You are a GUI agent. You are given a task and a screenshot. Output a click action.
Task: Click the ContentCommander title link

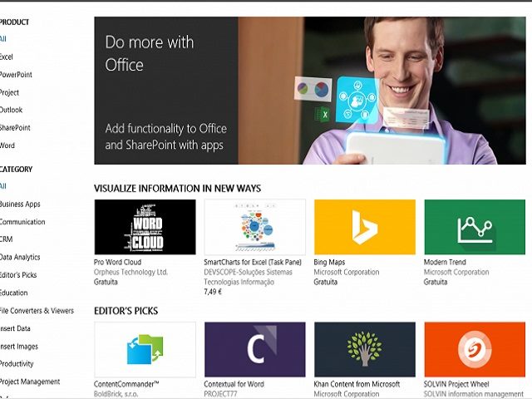[x=126, y=384]
